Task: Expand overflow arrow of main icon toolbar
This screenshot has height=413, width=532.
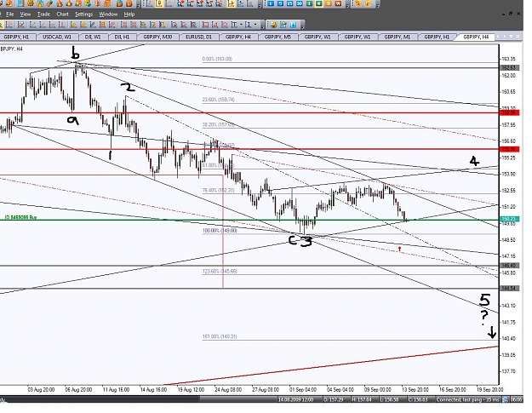Action: click(x=138, y=6)
